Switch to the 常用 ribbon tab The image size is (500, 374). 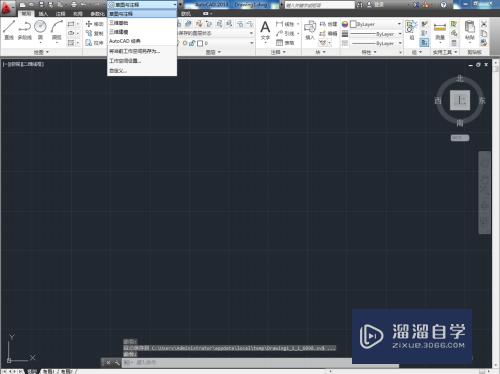26,14
